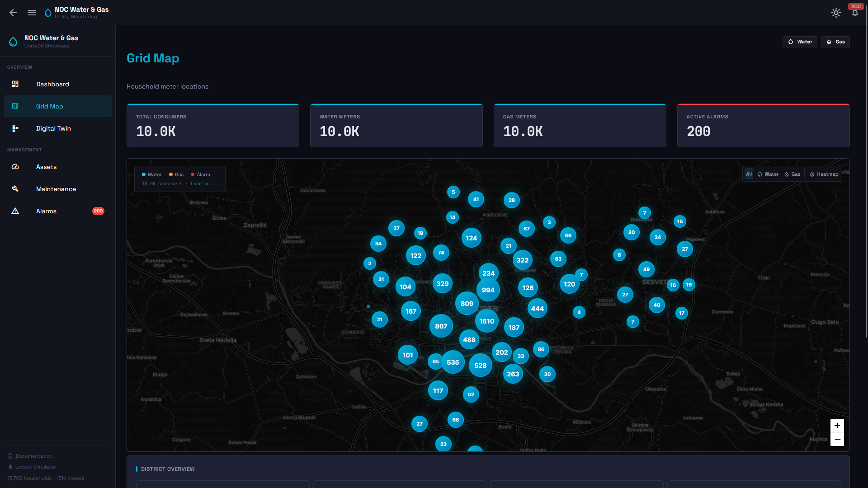Click the 1610 cluster marker
This screenshot has width=868, height=488.
pyautogui.click(x=487, y=321)
